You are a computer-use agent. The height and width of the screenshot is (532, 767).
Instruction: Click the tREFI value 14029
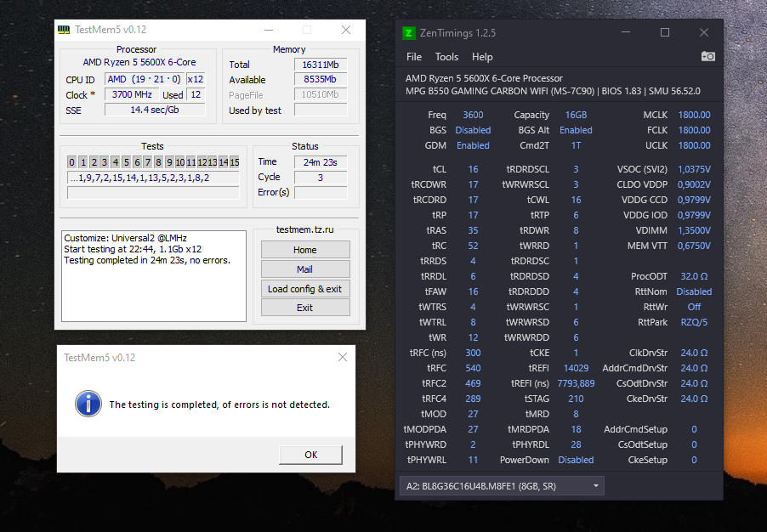click(x=576, y=368)
